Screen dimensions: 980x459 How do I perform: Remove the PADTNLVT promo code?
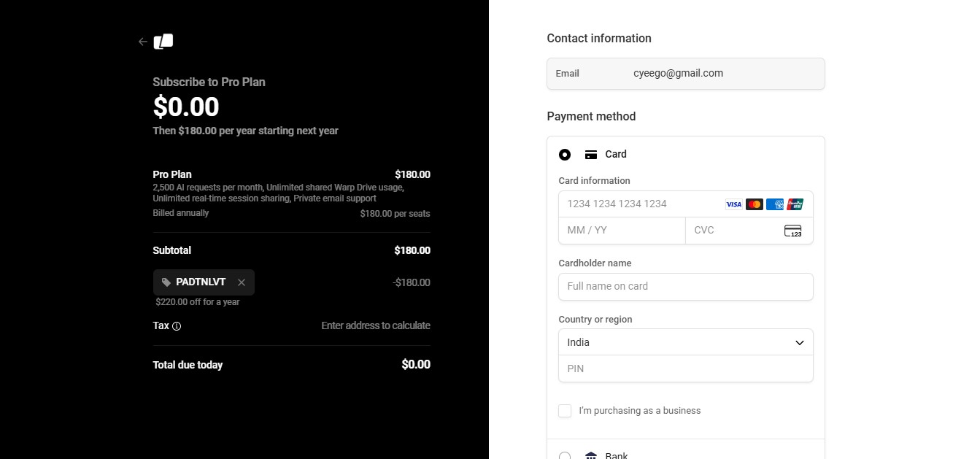click(x=242, y=282)
